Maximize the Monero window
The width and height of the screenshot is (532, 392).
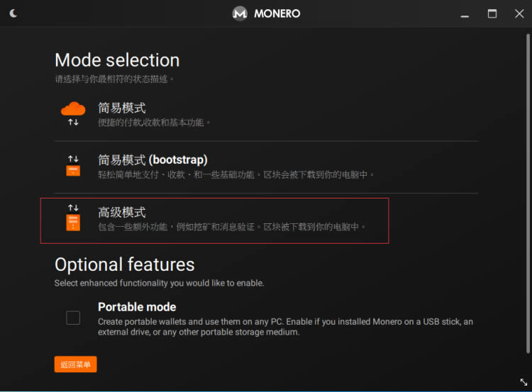coord(492,13)
